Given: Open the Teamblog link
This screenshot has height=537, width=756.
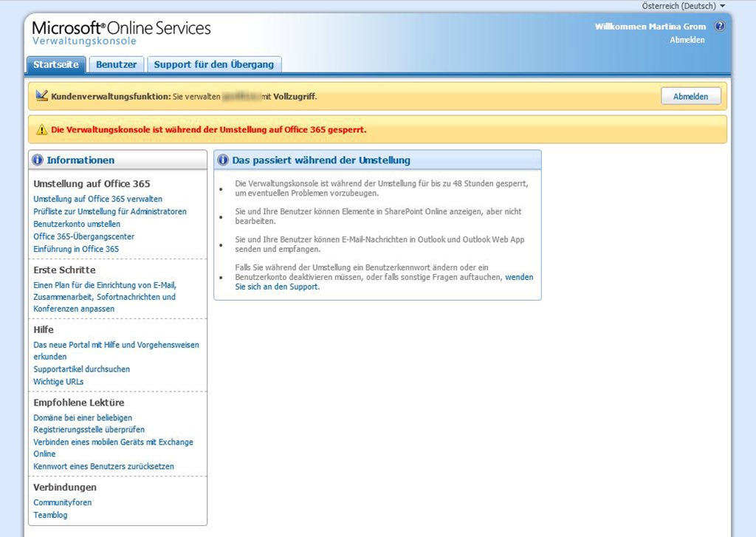Looking at the screenshot, I should click(x=50, y=515).
